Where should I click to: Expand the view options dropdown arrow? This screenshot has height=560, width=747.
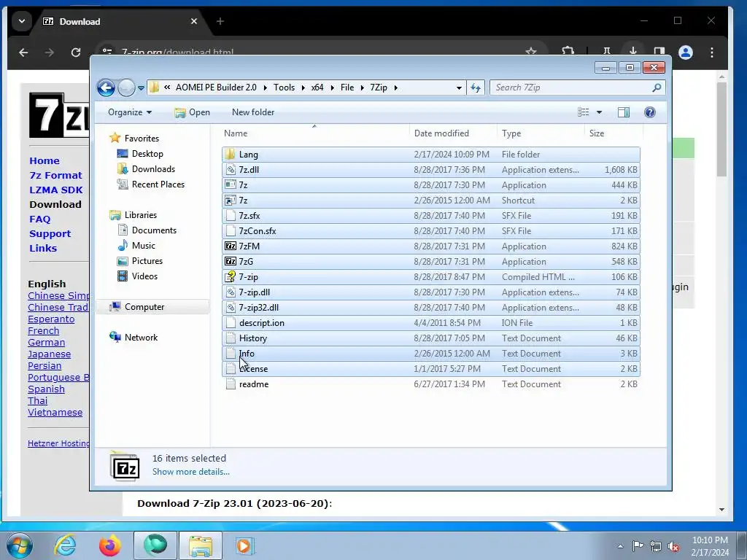pyautogui.click(x=600, y=112)
